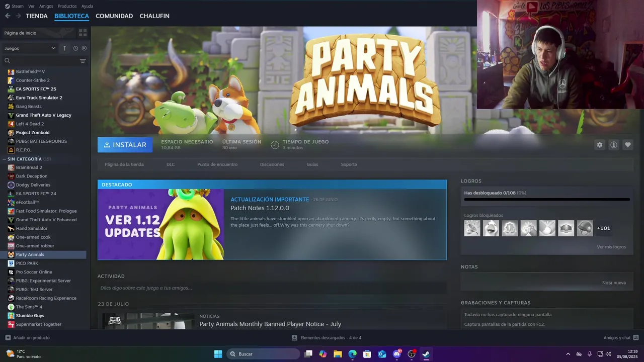
Task: Collapse the SIN CATEGORÍA section
Action: click(x=5, y=159)
